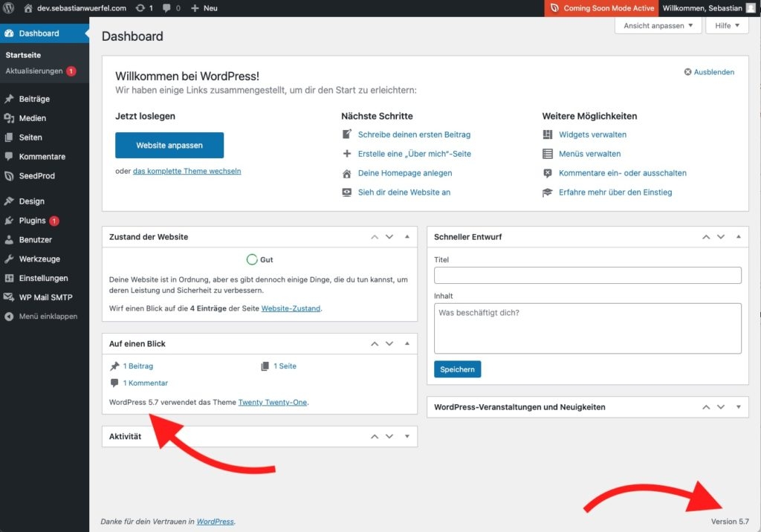Click the Benutzer person icon in sidebar
The width and height of the screenshot is (761, 532).
(9, 240)
